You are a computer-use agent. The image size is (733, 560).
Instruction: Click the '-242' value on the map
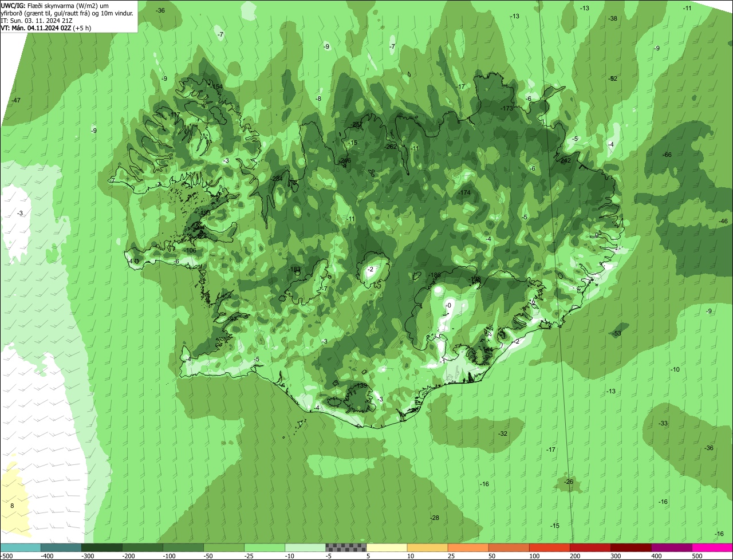(565, 160)
